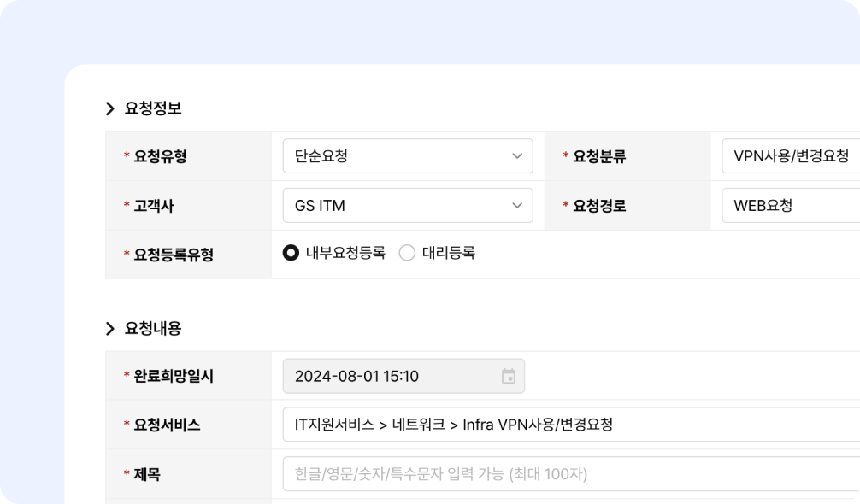The height and width of the screenshot is (504, 860).
Task: Click the 요청내용 section heading
Action: click(153, 329)
